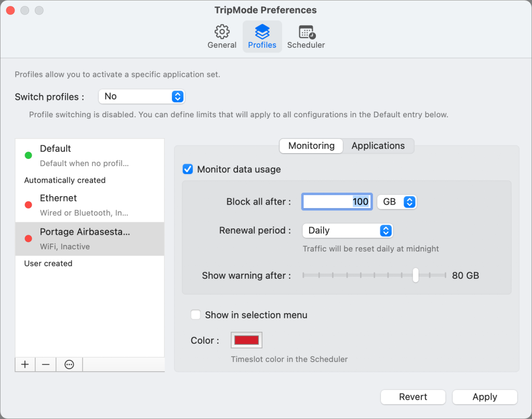
Task: Open the ellipsis more actions menu
Action: click(x=69, y=364)
